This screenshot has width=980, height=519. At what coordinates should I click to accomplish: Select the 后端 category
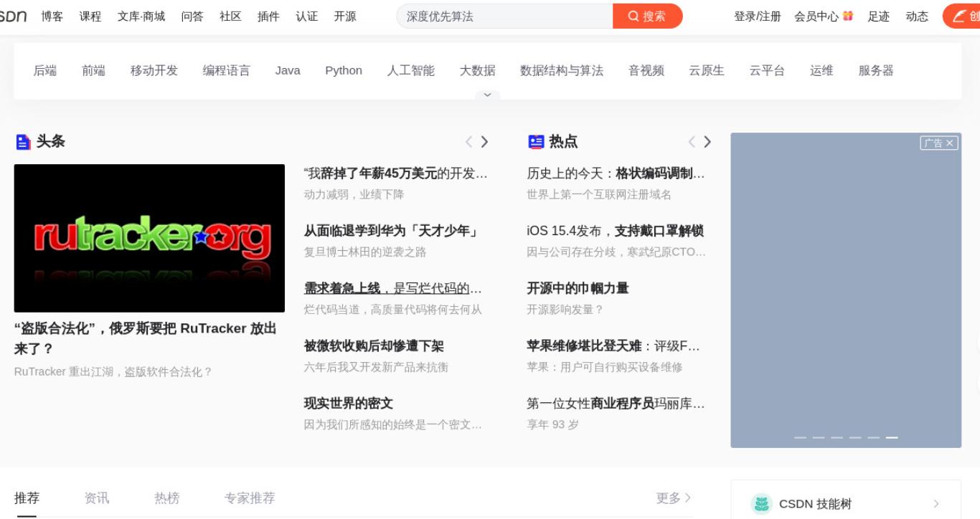[x=45, y=70]
